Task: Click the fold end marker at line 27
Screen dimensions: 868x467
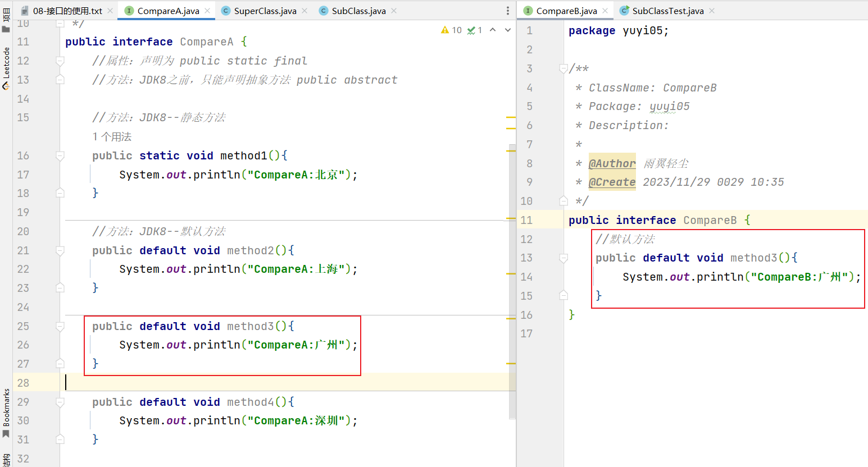Action: [60, 364]
